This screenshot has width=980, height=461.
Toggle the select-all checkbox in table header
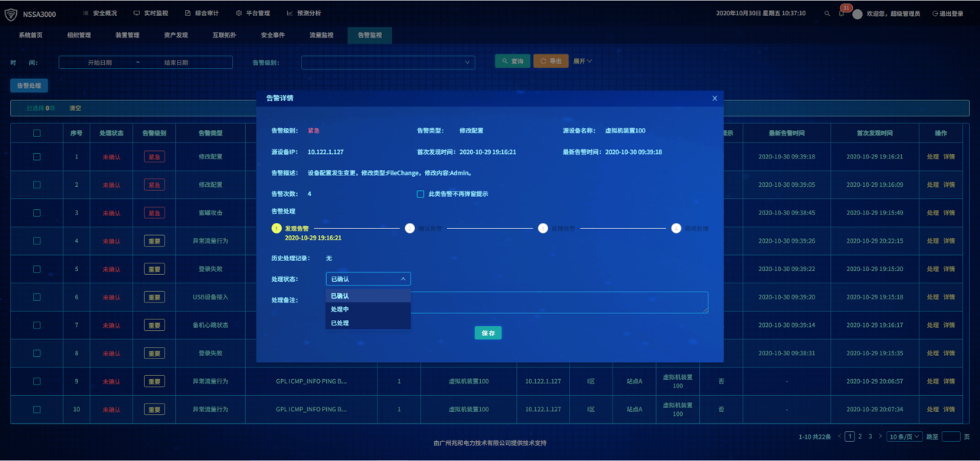click(37, 133)
